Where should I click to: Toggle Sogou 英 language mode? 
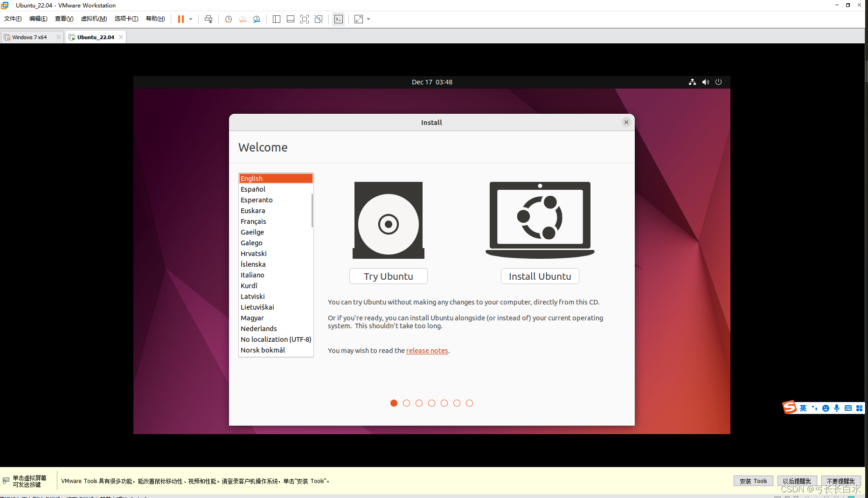[803, 408]
